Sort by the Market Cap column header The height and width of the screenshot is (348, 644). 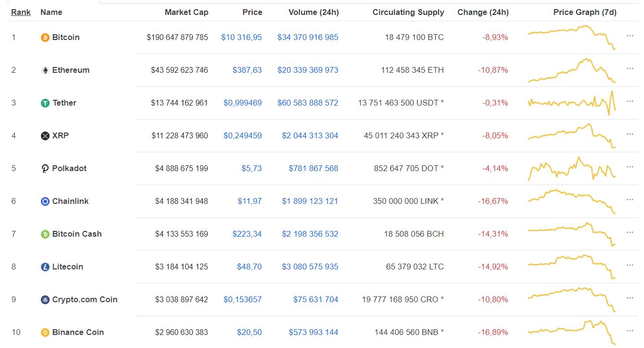[186, 12]
